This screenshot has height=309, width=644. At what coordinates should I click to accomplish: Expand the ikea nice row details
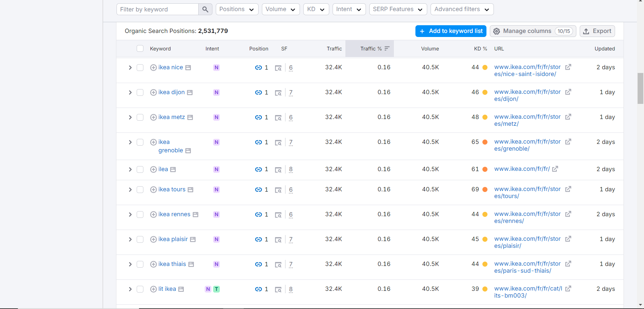pyautogui.click(x=130, y=68)
